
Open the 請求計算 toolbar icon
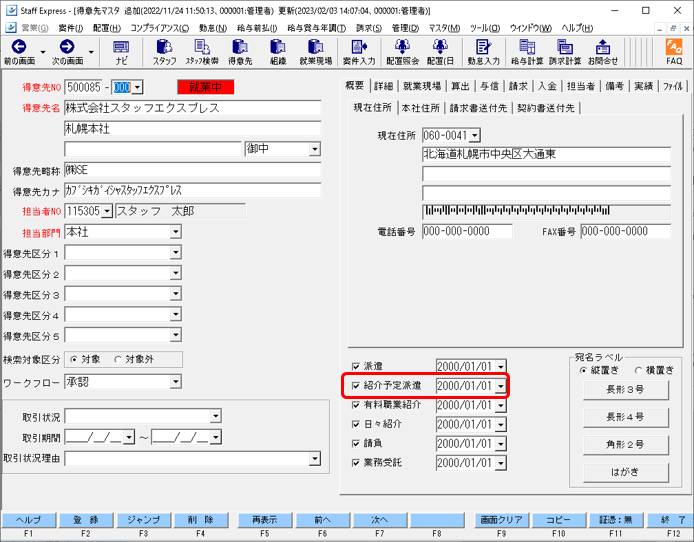[x=565, y=52]
